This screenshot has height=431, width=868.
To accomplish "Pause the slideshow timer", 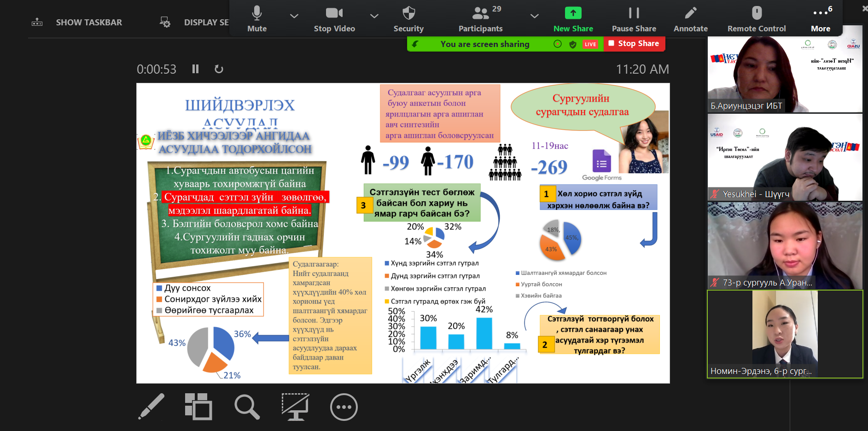I will coord(195,69).
